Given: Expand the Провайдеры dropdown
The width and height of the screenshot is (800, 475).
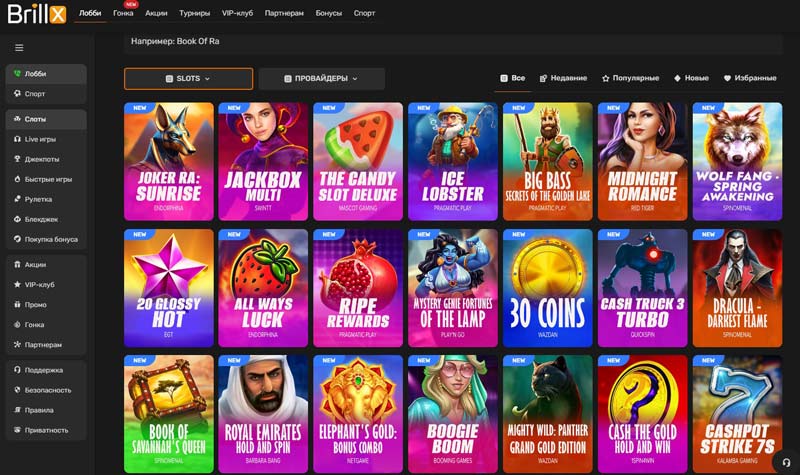Looking at the screenshot, I should pos(321,79).
